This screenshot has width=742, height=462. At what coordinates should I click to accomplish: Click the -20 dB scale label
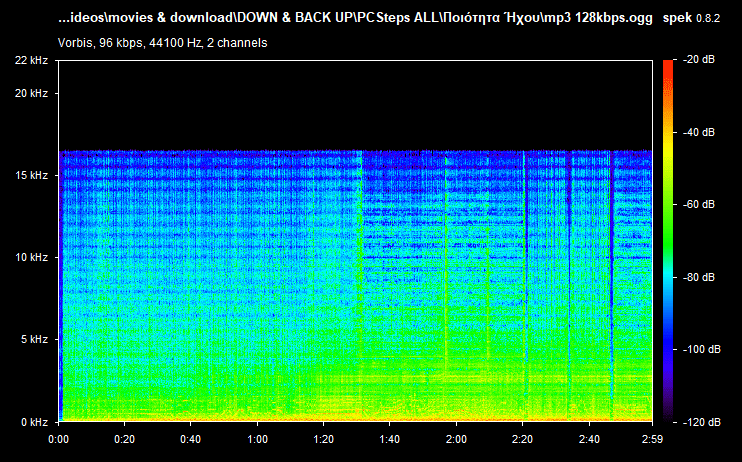699,60
